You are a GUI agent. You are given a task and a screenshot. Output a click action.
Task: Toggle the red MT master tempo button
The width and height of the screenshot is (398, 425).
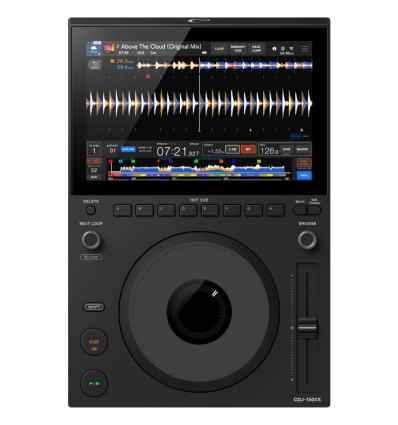click(x=248, y=150)
